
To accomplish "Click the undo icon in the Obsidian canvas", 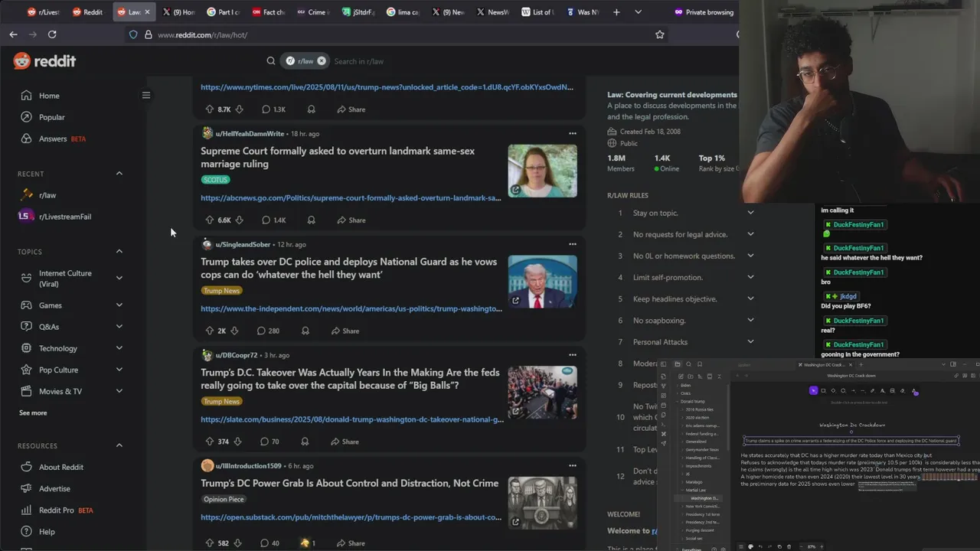I will tap(760, 546).
